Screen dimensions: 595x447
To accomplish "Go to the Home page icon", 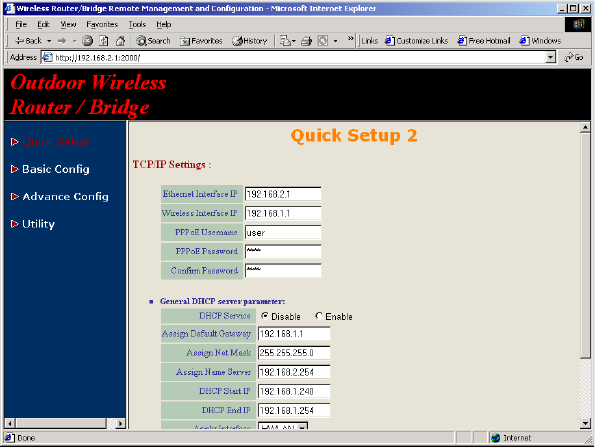I will (x=120, y=41).
